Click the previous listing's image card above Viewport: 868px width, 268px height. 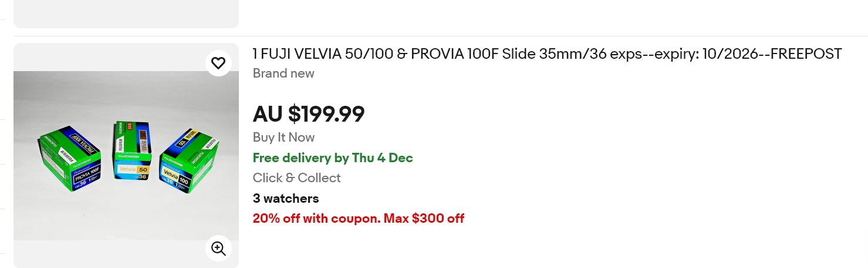pyautogui.click(x=126, y=13)
